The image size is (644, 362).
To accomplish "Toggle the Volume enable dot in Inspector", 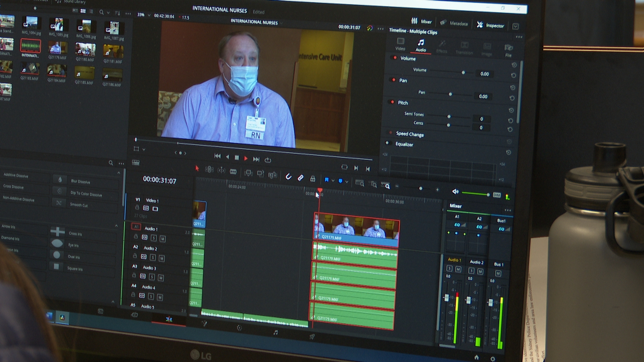I will [395, 58].
